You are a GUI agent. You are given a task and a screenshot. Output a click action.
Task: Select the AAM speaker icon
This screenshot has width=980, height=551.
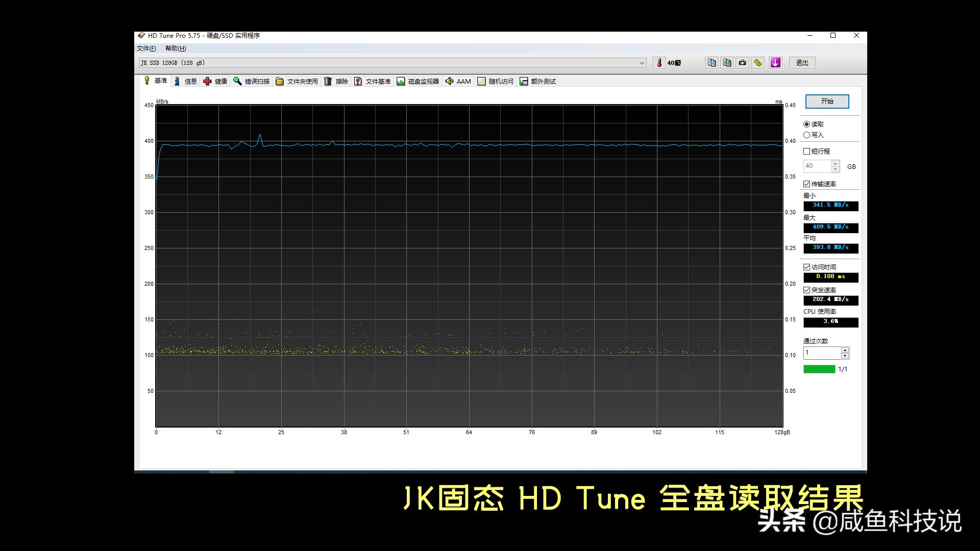(449, 81)
